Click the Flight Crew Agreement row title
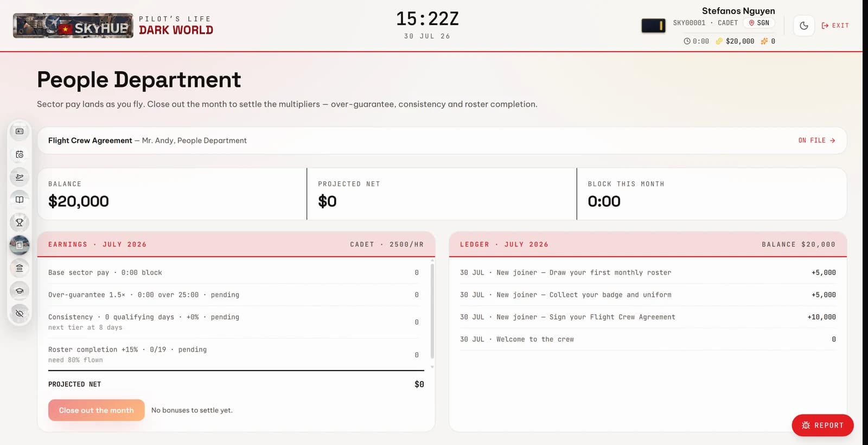This screenshot has width=868, height=445. tap(90, 141)
